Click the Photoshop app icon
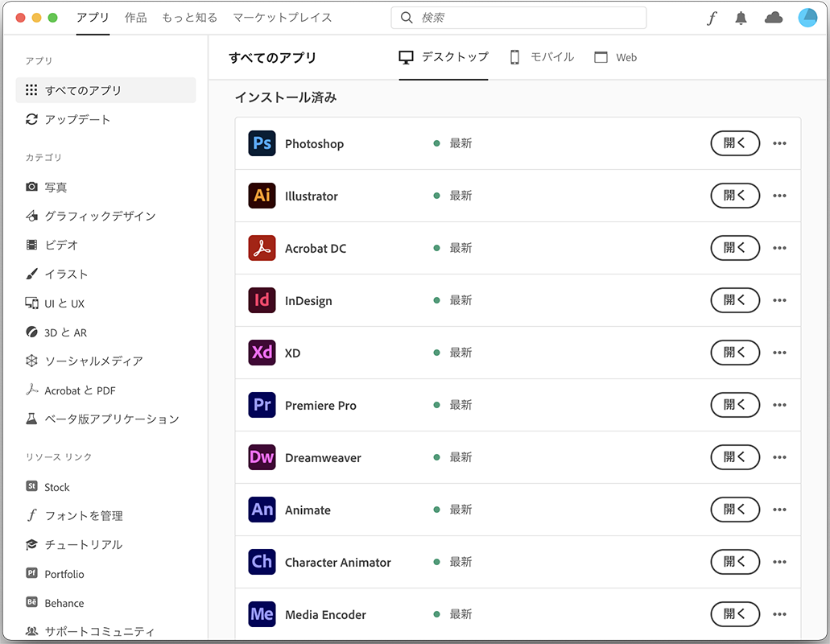Screen dimensions: 830x644 [x=262, y=143]
